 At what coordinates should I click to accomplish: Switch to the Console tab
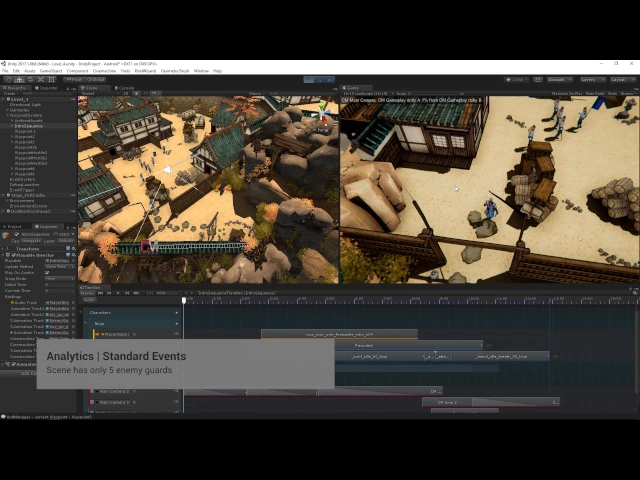click(125, 88)
